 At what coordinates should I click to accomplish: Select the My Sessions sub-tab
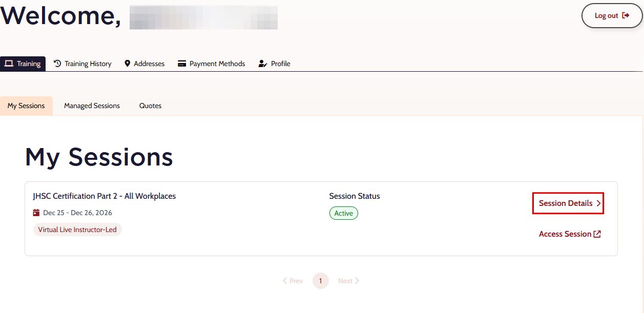tap(26, 106)
